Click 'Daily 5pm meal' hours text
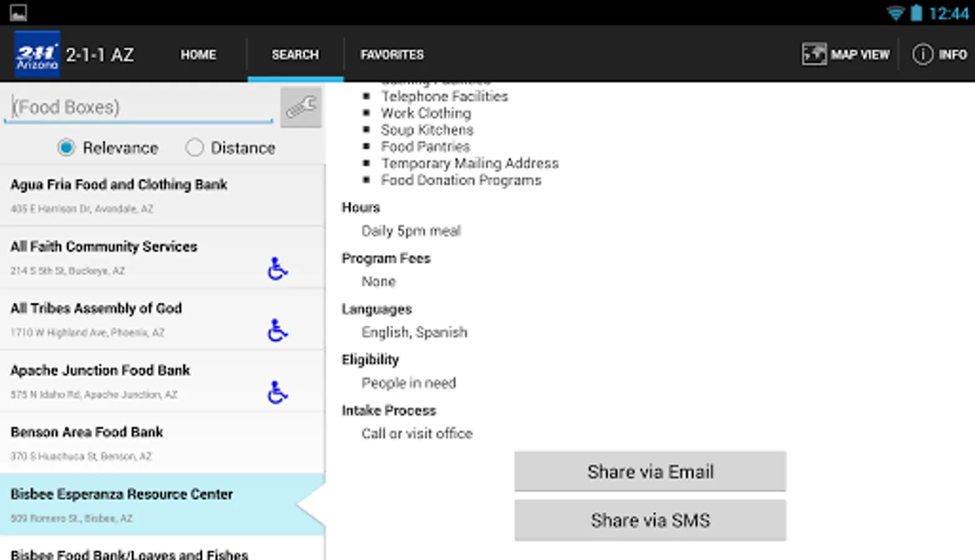 411,231
